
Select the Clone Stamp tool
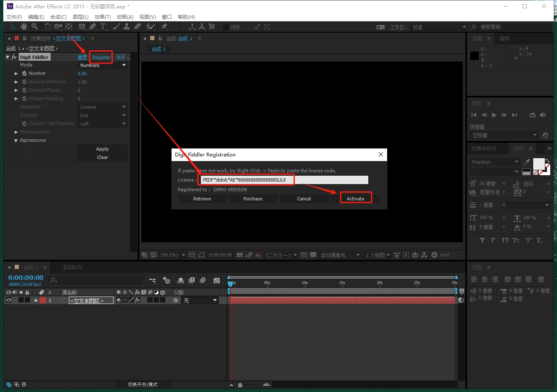pos(127,27)
